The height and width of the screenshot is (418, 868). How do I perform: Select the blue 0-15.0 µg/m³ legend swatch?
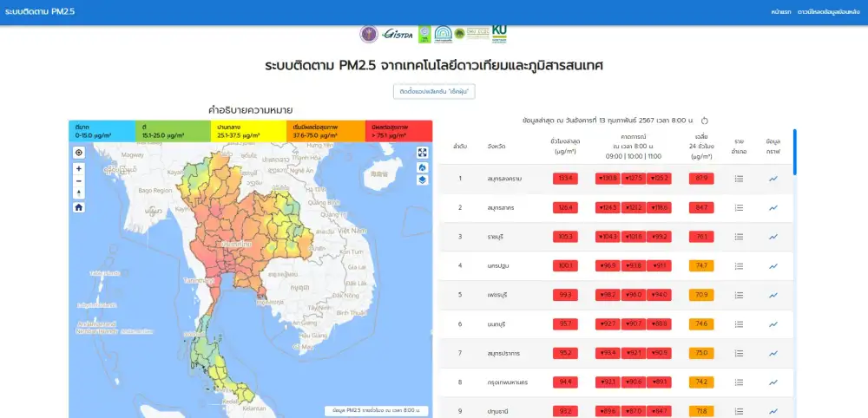[102, 131]
